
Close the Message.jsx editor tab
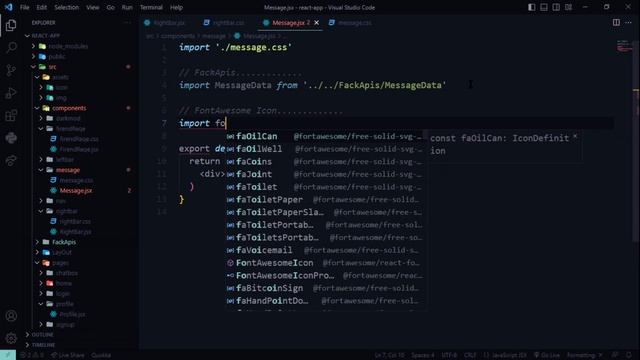pos(316,23)
